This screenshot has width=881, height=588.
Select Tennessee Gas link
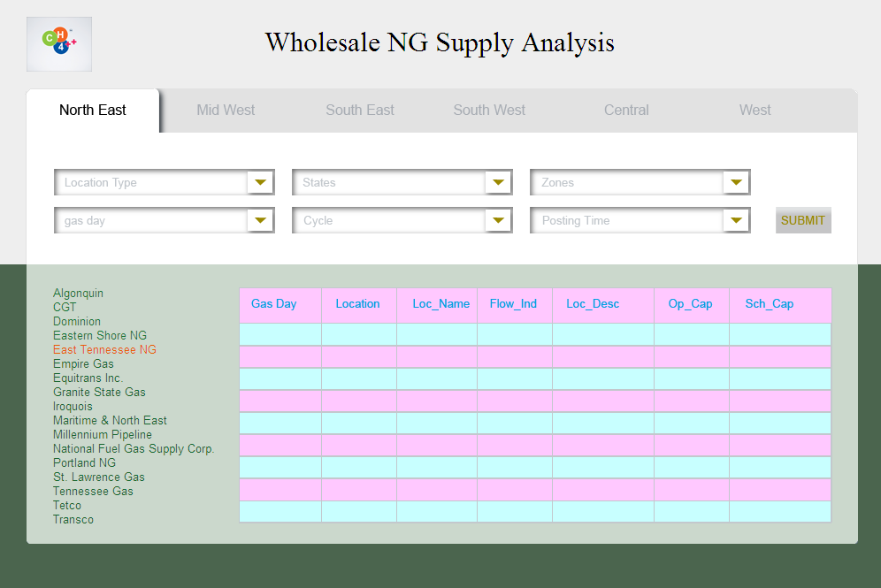click(x=93, y=491)
